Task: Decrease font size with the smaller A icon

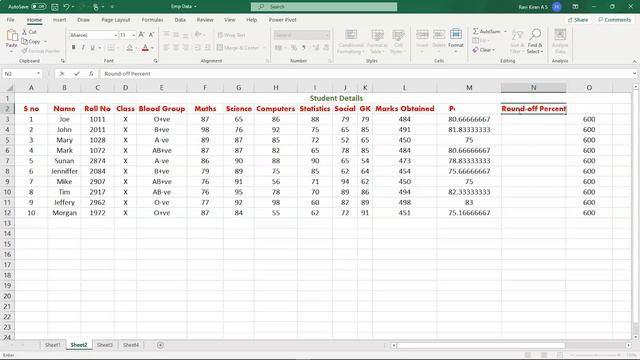Action: coord(151,35)
